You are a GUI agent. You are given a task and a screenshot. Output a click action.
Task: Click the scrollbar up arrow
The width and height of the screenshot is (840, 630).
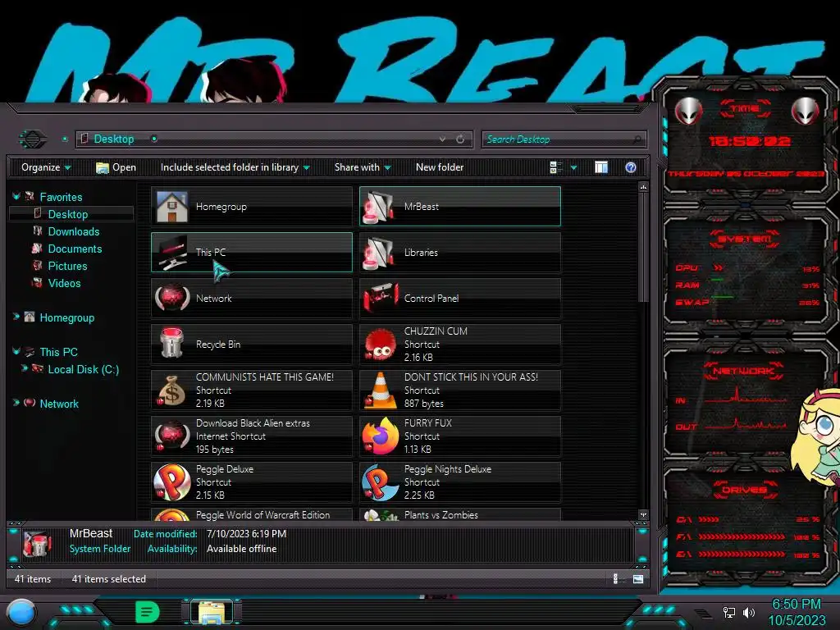[643, 187]
